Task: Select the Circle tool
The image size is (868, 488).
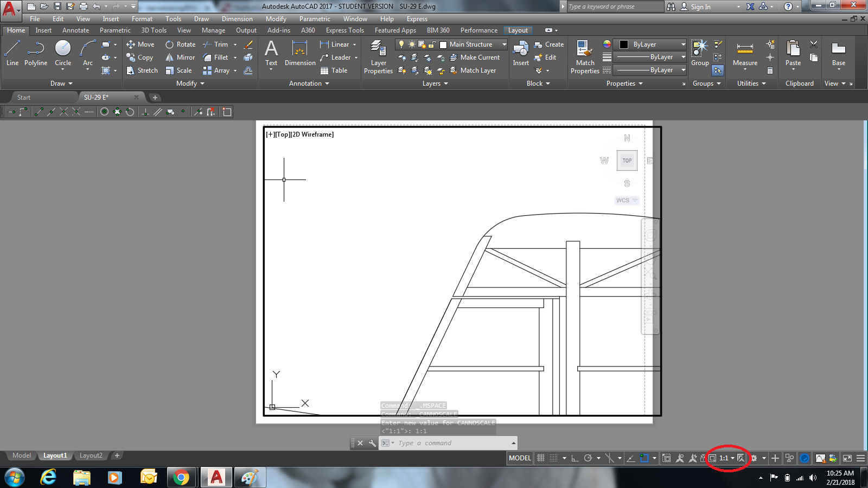Action: point(63,53)
